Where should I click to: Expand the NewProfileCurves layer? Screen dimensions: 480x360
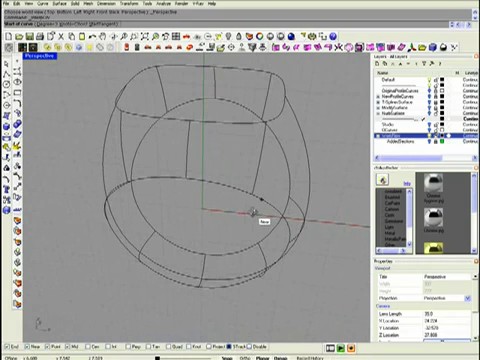378,97
